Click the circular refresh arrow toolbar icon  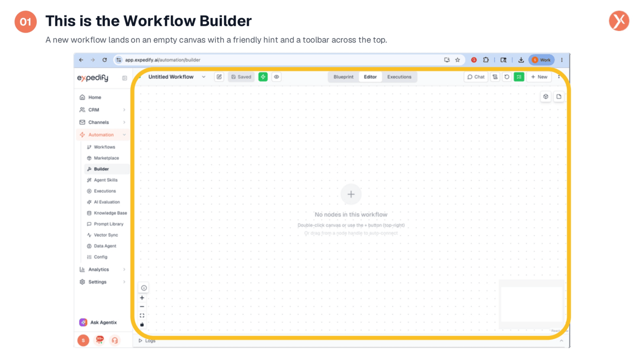tap(507, 77)
